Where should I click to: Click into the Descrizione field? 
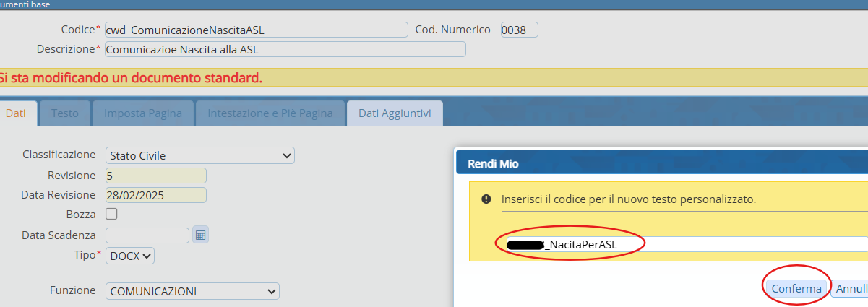click(x=285, y=49)
